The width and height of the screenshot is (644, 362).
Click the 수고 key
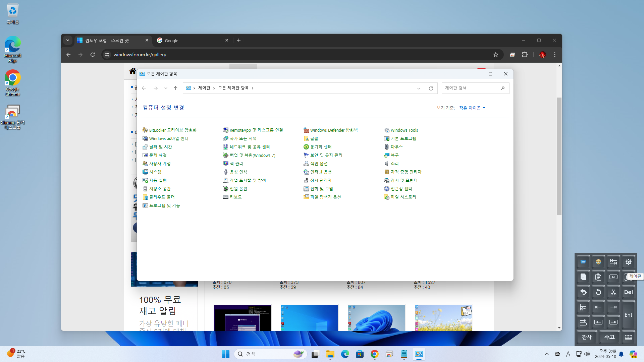pos(609,337)
